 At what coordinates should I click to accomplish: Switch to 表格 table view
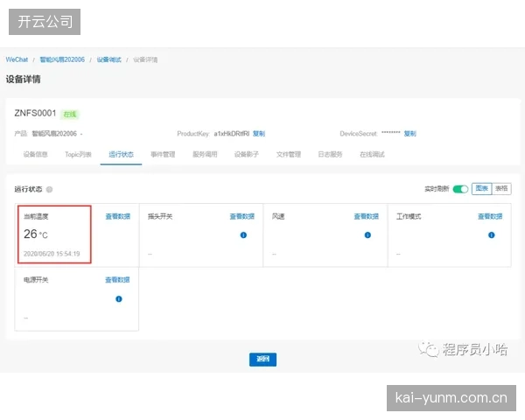tap(501, 189)
